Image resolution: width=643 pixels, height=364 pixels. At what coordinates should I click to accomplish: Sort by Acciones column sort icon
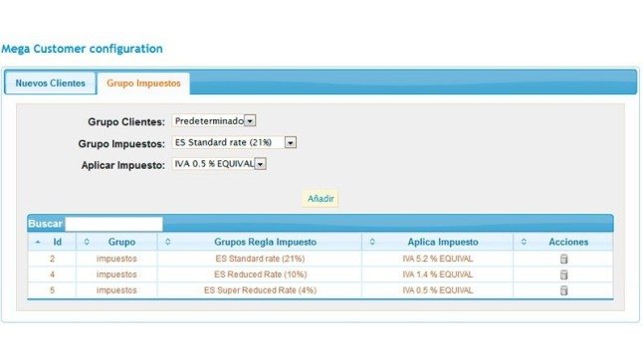(524, 242)
